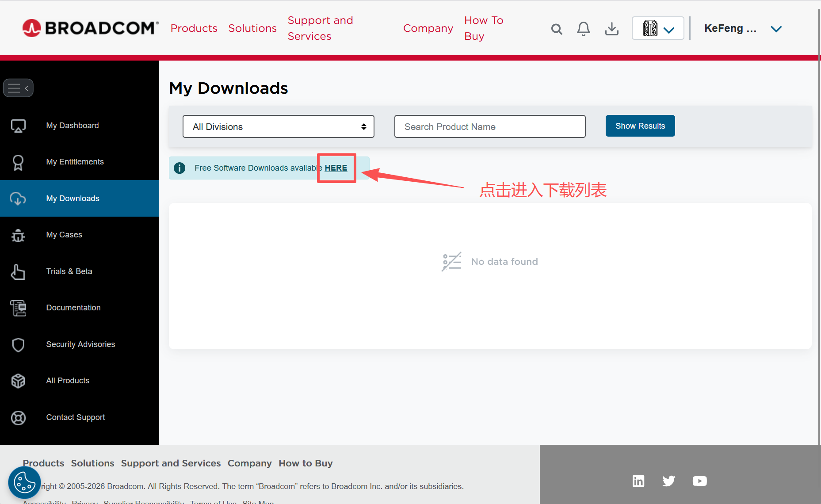Select My Downloads sidebar item

(79, 199)
